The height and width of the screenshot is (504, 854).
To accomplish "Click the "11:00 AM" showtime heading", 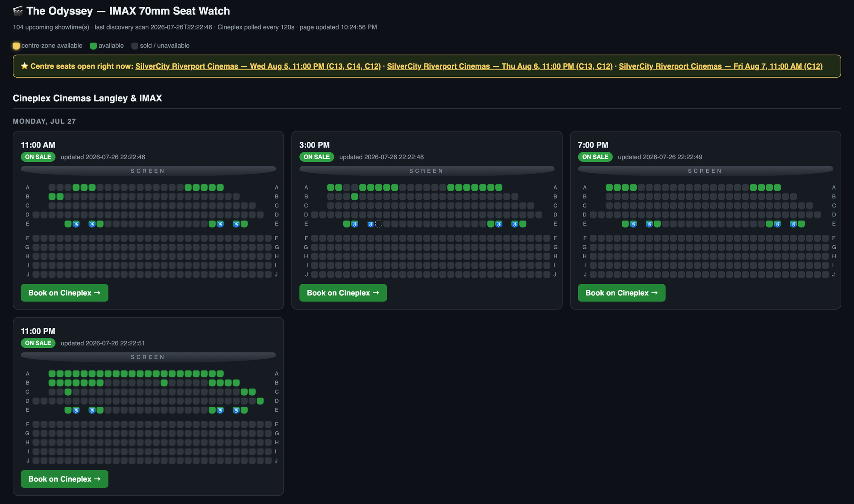I will point(38,145).
